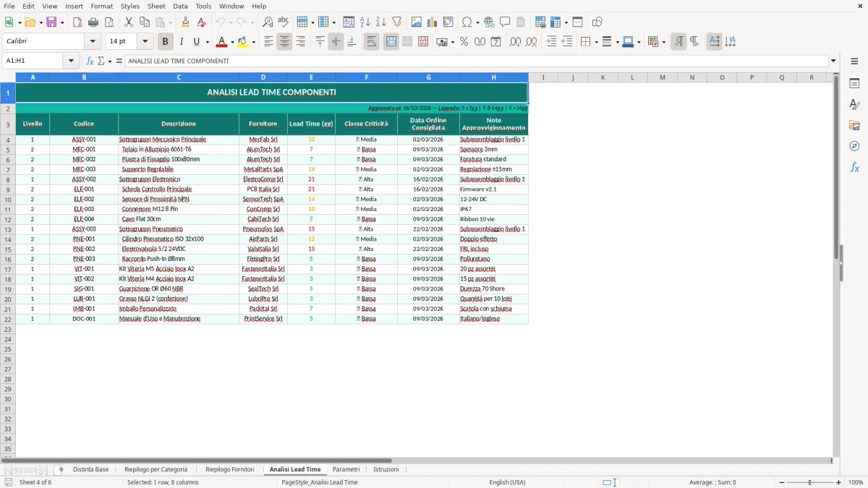Toggle align left
Screen dimensions: 868x488
click(x=268, y=42)
